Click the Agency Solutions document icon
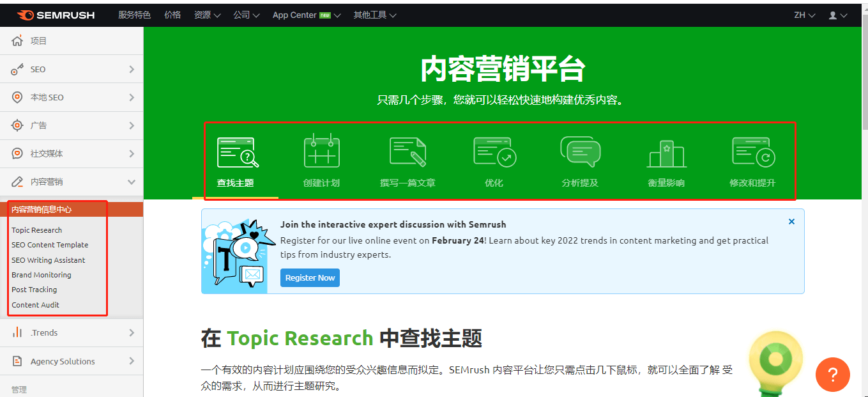The width and height of the screenshot is (868, 397). pyautogui.click(x=18, y=361)
